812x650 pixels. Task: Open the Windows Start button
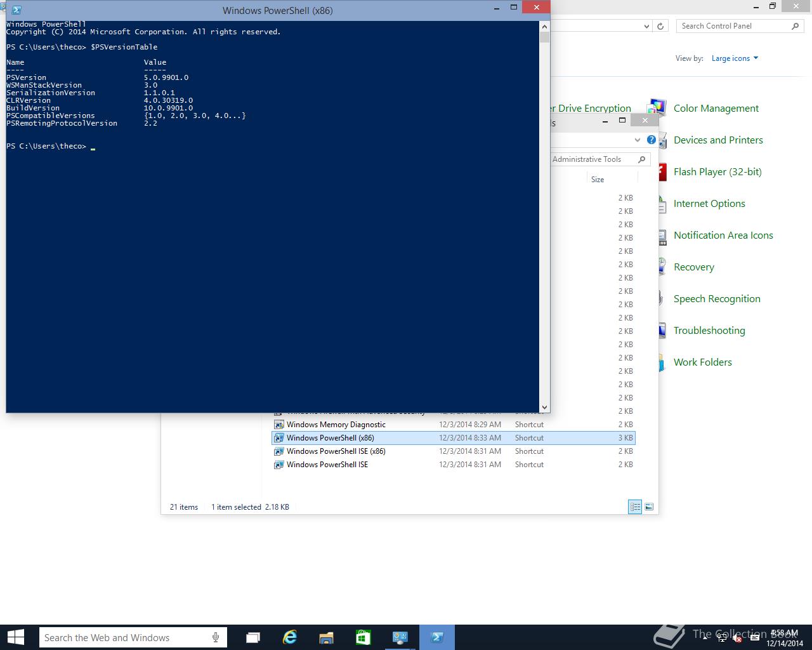pyautogui.click(x=15, y=637)
